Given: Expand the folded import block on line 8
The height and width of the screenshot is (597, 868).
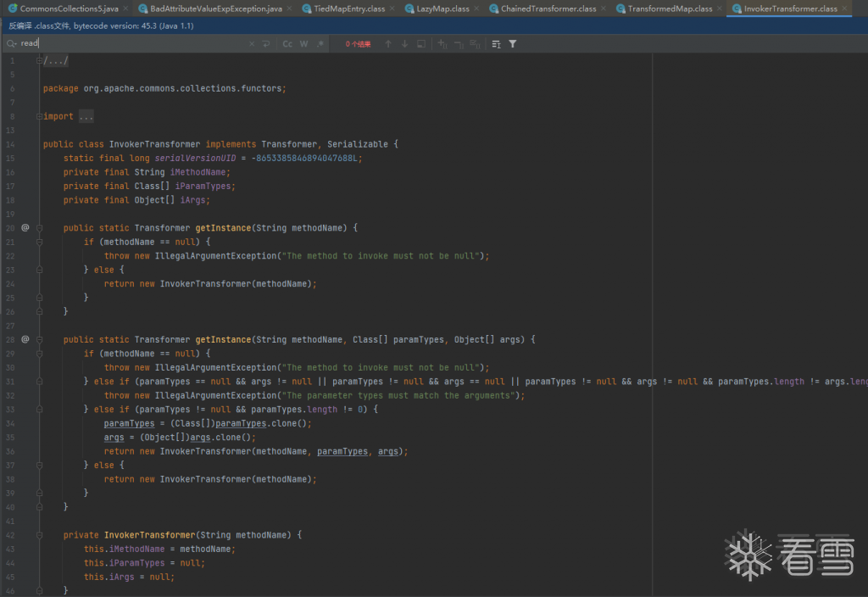Looking at the screenshot, I should (x=39, y=116).
